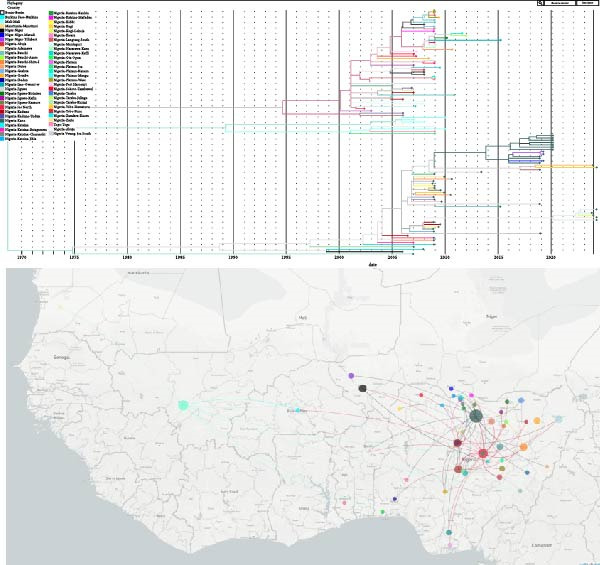Screen dimensions: 600x565
Task: Select the purple node north of Niger marker
Action: pos(351,376)
